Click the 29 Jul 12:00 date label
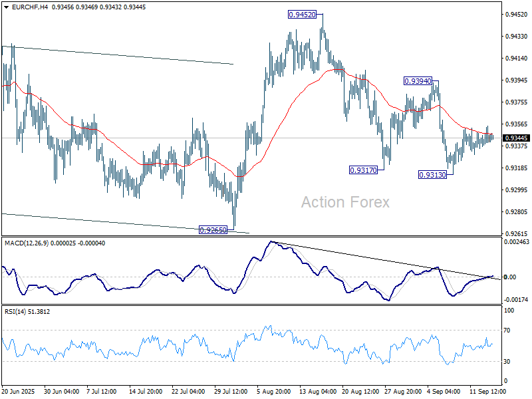This screenshot has height=399, width=532. [229, 391]
